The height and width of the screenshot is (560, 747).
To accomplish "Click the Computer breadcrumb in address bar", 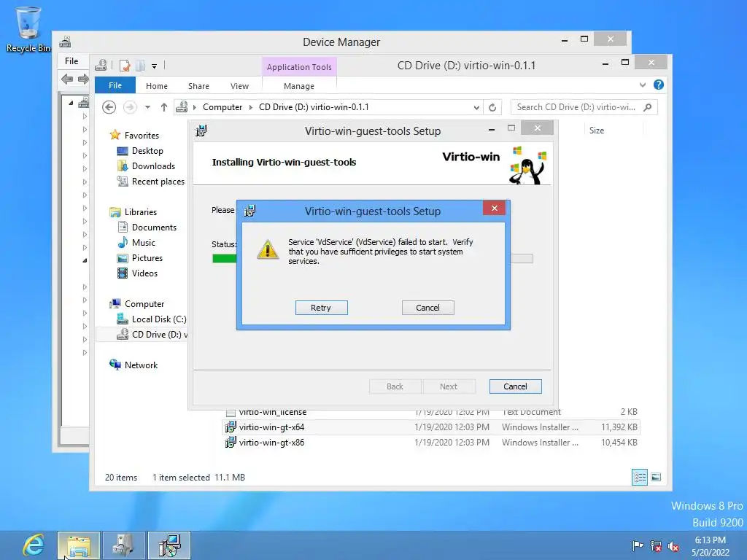I will coord(222,107).
